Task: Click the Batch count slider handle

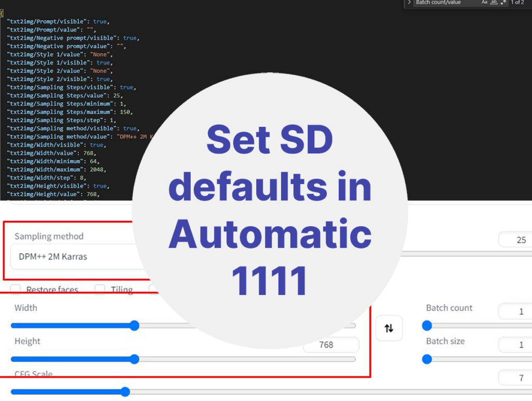Action: [427, 325]
